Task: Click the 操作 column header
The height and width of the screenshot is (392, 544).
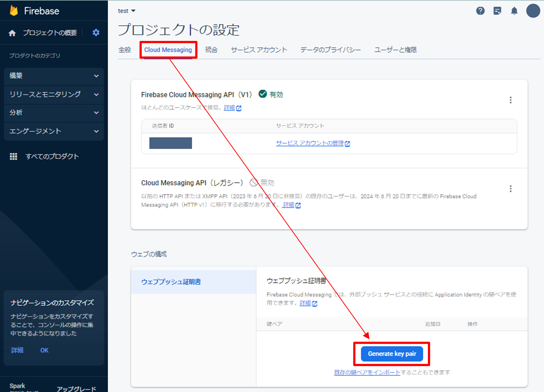Action: (x=473, y=324)
